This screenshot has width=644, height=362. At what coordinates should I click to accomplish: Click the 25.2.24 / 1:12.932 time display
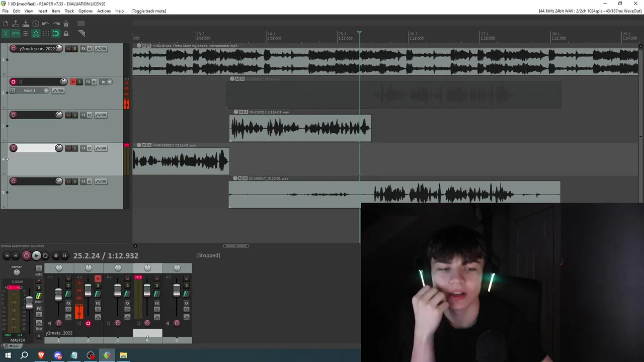pos(106,256)
